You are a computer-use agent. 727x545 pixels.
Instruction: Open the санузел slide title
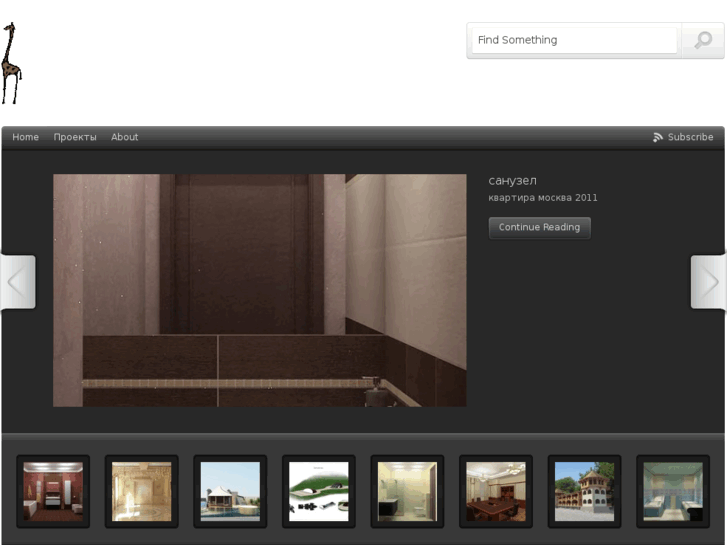(x=512, y=180)
